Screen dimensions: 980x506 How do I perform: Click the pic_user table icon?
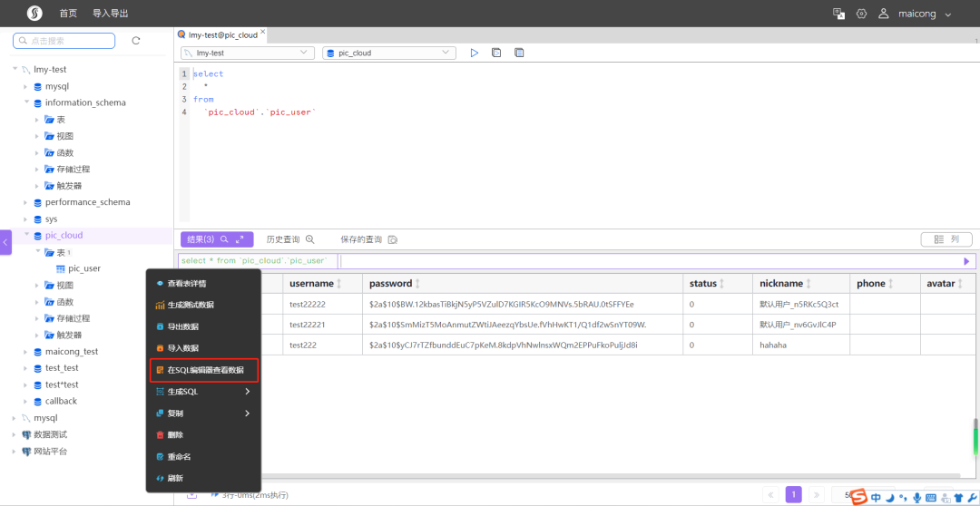click(61, 268)
